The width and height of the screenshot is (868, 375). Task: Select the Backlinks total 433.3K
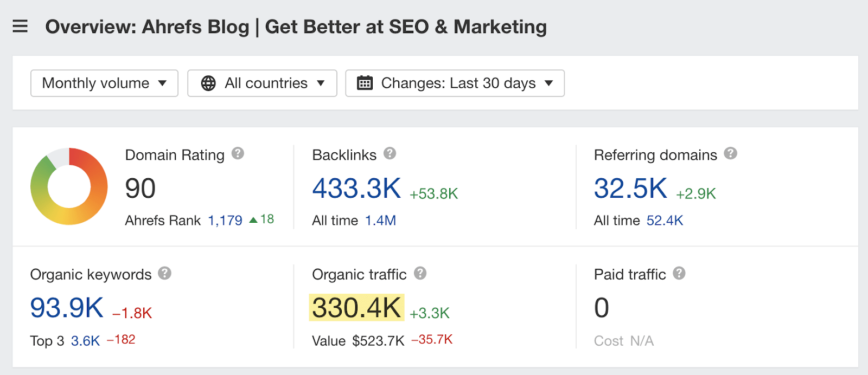[x=356, y=189]
